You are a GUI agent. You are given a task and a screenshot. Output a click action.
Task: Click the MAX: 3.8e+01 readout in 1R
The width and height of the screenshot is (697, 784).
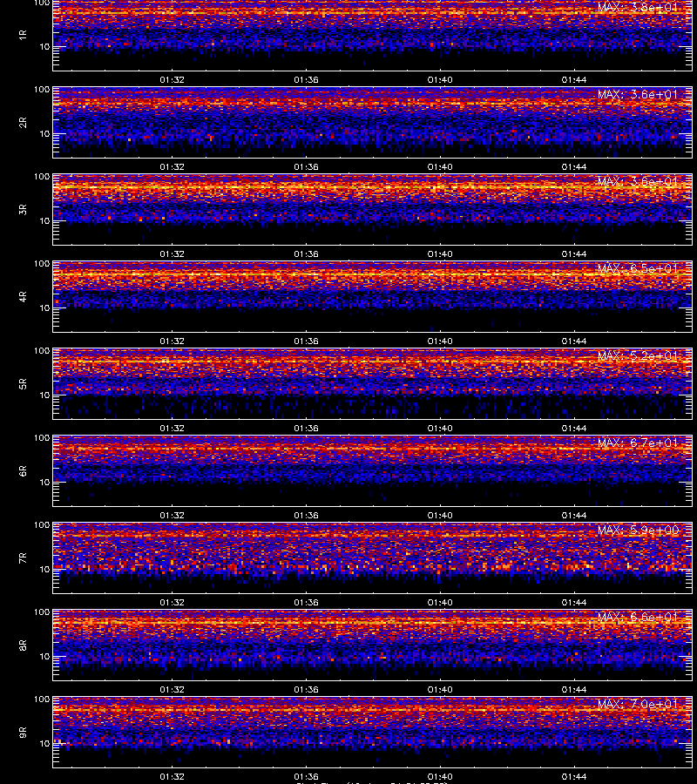coord(638,7)
